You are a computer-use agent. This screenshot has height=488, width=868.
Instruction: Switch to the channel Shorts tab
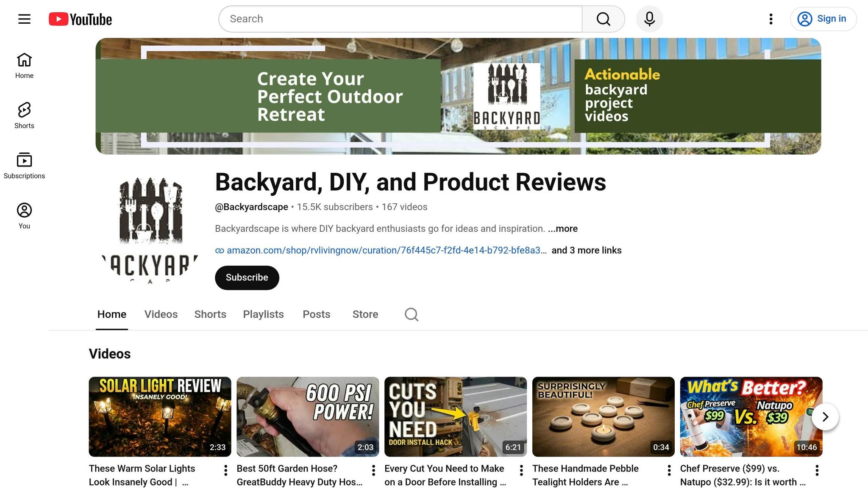[x=210, y=314]
